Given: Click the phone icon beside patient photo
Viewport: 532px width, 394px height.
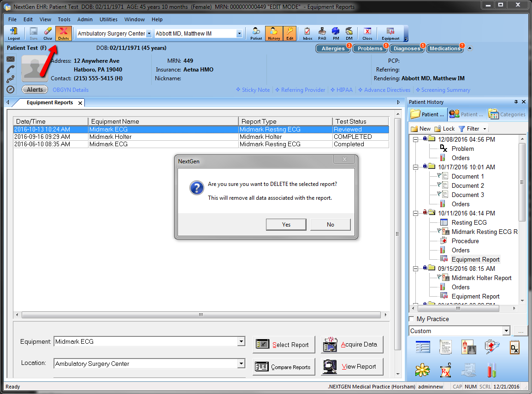Looking at the screenshot, I should [11, 69].
